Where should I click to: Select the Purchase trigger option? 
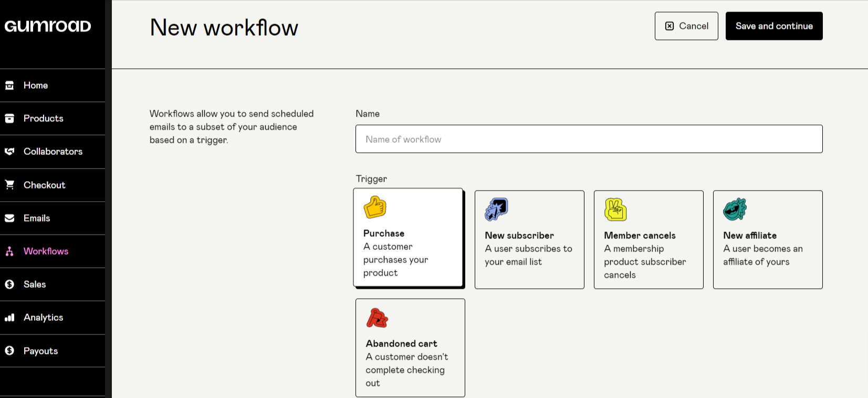[408, 238]
